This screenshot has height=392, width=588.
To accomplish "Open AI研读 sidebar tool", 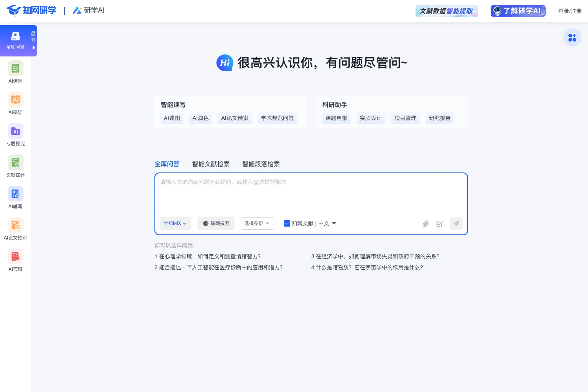I will tap(15, 103).
